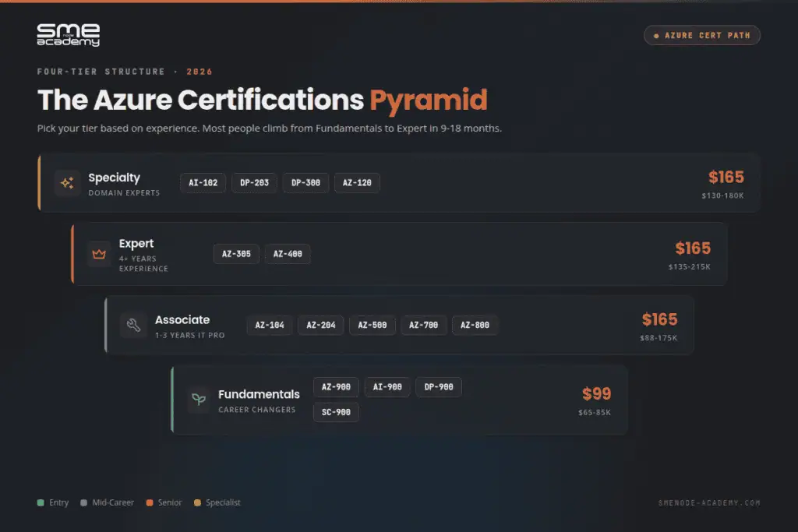Choose the AZ-800 chip

pyautogui.click(x=475, y=325)
